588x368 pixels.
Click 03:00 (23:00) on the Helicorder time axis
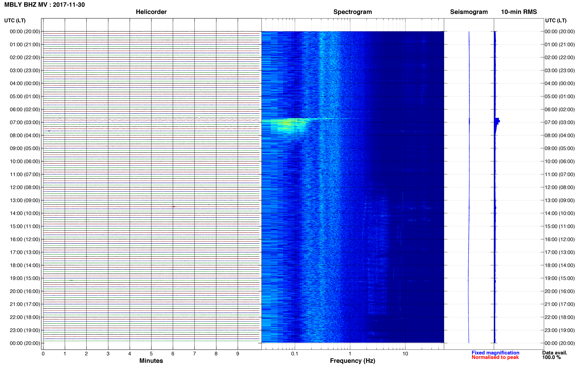pos(25,71)
